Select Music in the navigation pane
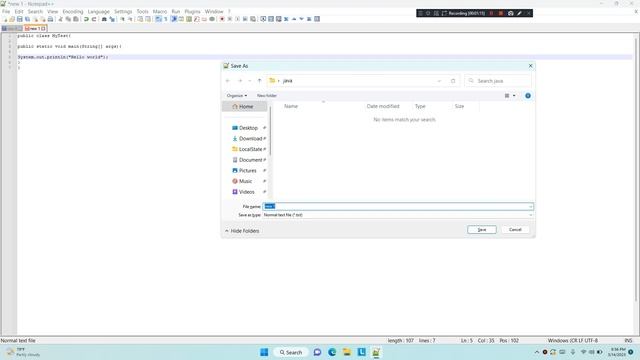The height and width of the screenshot is (360, 640). coord(248,181)
